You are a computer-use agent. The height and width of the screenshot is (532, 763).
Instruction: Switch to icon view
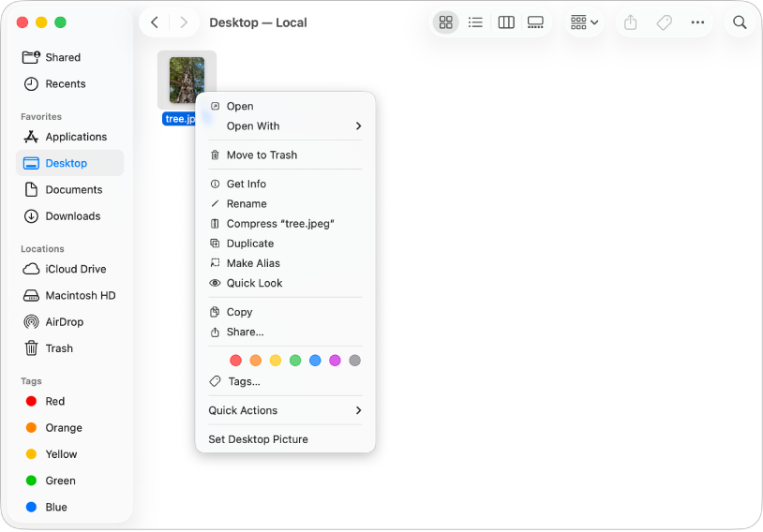pyautogui.click(x=446, y=22)
